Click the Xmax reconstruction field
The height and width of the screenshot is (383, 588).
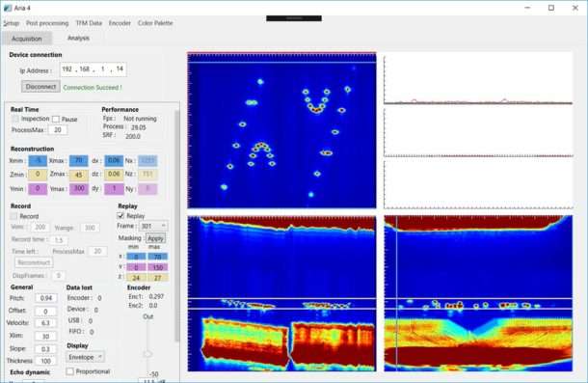(79, 161)
